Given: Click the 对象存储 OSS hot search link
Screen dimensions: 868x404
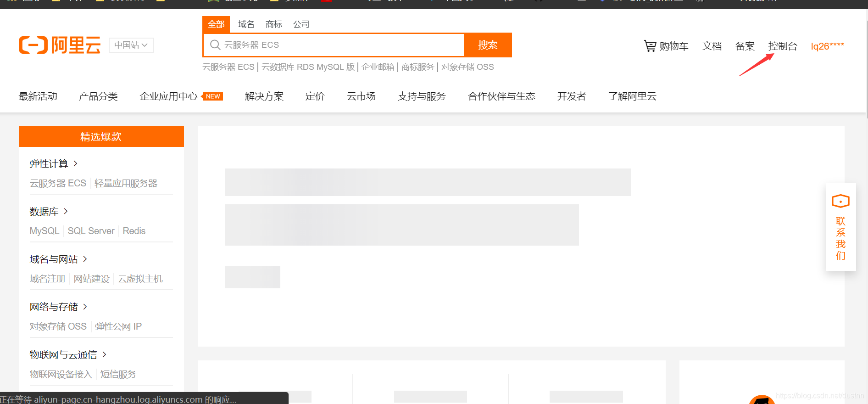Looking at the screenshot, I should 467,67.
